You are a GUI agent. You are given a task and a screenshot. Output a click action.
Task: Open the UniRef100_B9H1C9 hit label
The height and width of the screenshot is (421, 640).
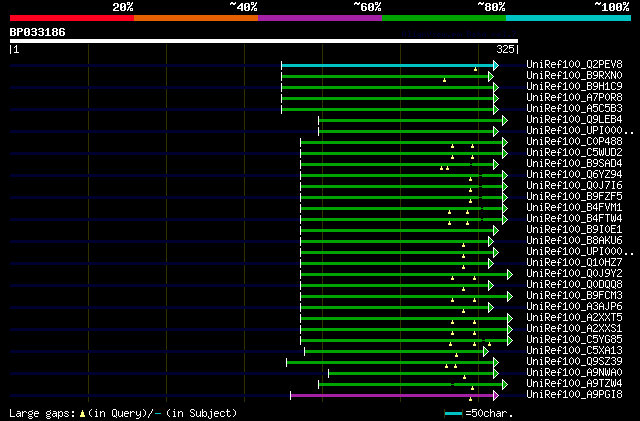574,87
